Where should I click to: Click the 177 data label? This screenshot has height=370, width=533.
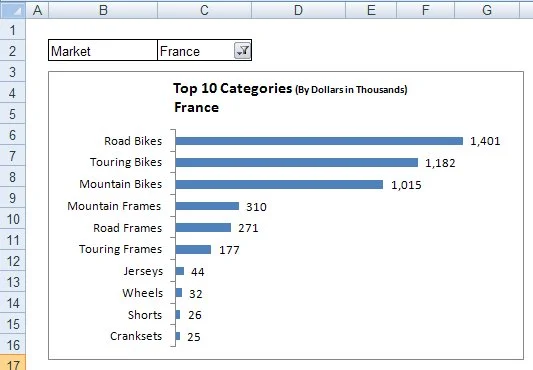[x=229, y=250]
